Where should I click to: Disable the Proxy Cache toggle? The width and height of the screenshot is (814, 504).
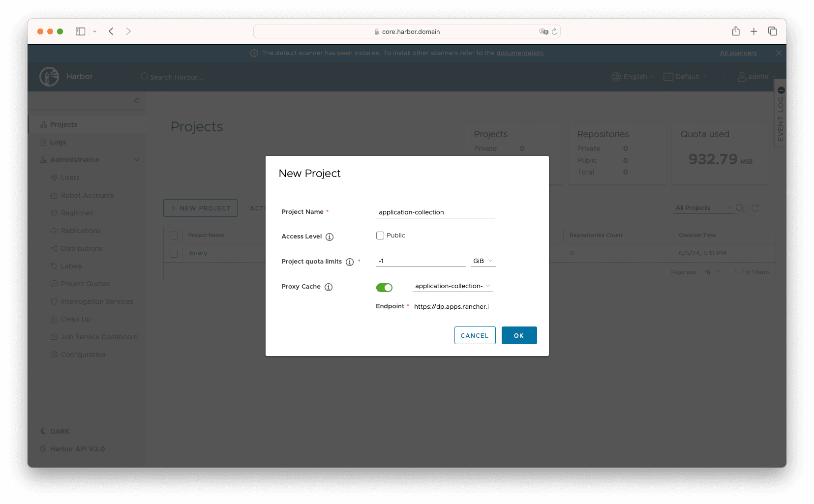pos(384,287)
